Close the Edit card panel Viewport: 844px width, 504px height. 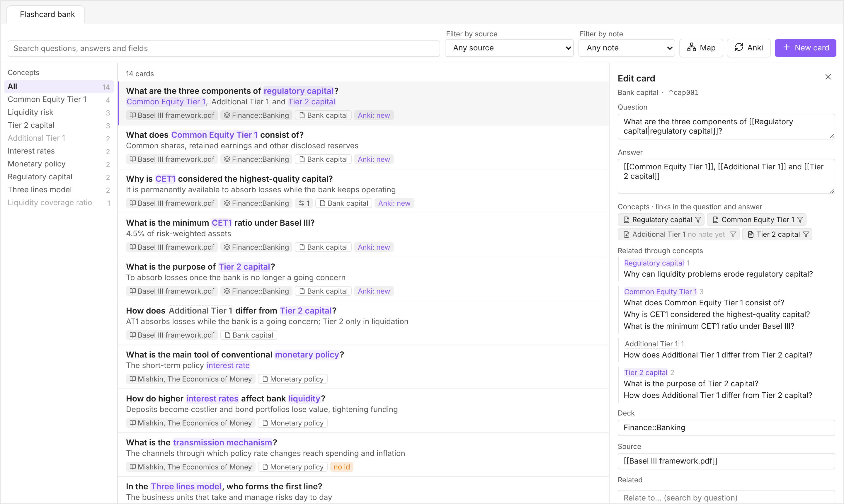coord(828,77)
